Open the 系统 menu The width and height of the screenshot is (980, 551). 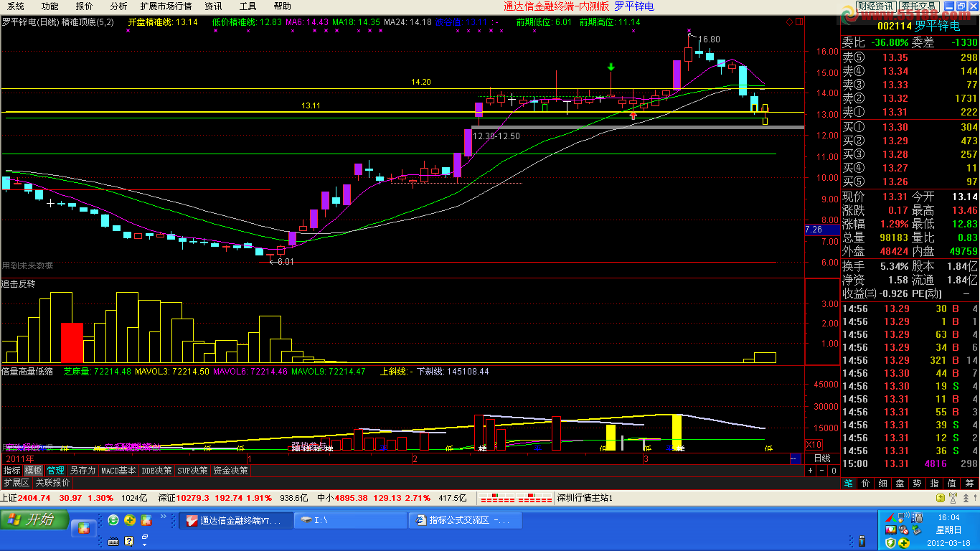16,6
